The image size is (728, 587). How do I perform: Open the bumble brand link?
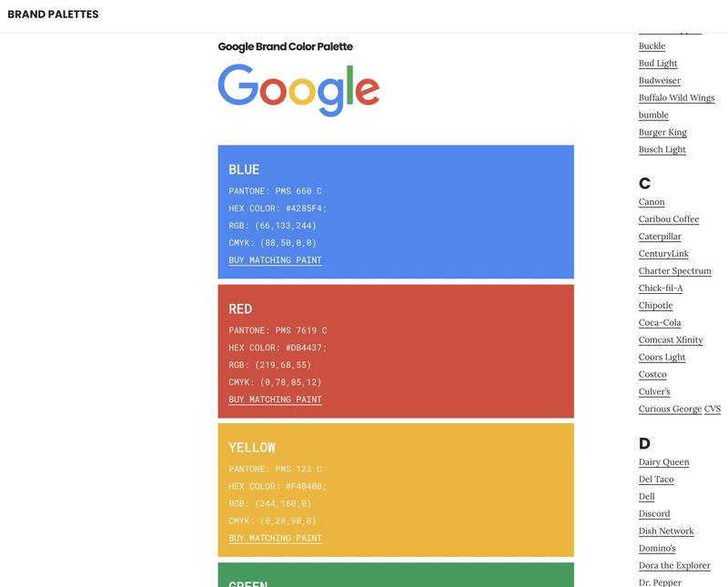(653, 115)
